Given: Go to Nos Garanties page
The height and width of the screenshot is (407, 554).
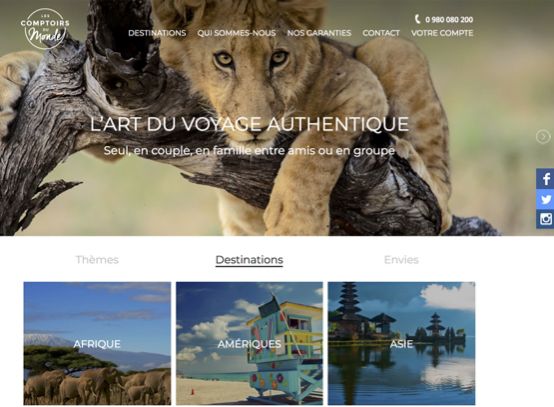Looking at the screenshot, I should pos(319,33).
